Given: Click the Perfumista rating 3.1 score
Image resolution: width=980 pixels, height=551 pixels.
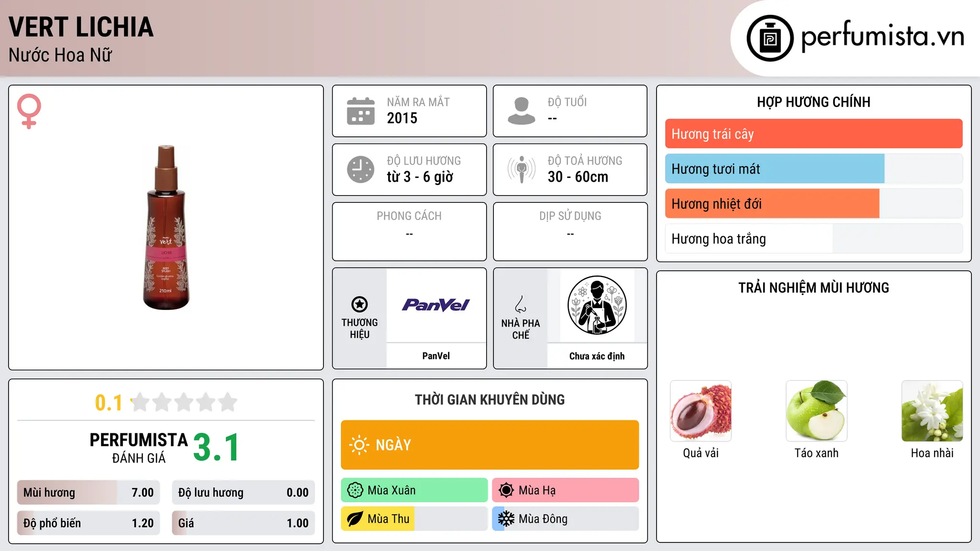Looking at the screenshot, I should [x=216, y=447].
